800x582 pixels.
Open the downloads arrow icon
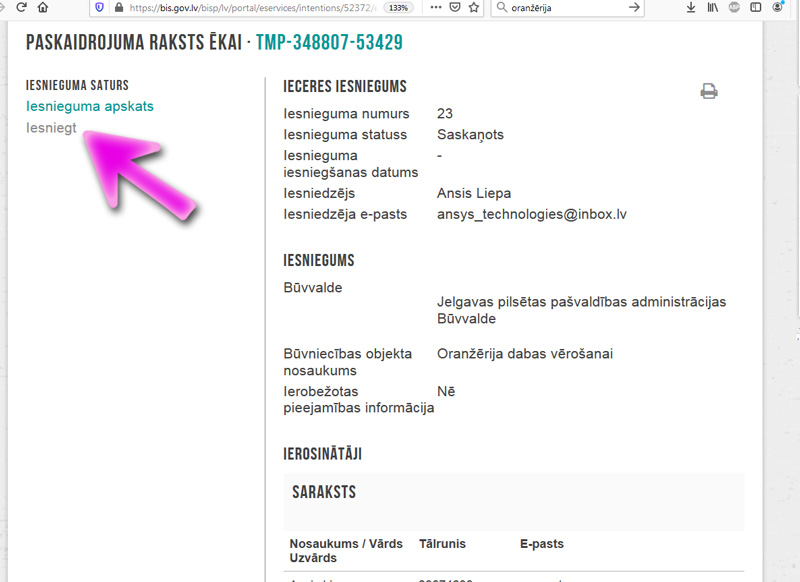click(x=691, y=7)
